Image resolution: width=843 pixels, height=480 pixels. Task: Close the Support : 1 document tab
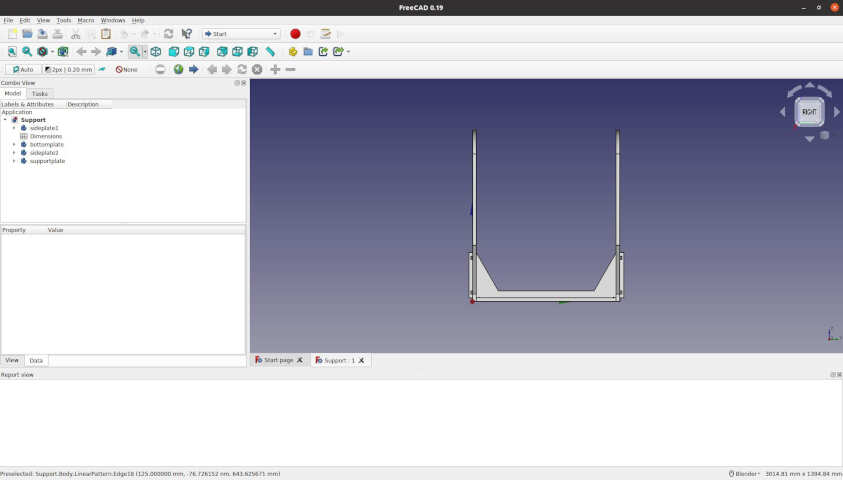(x=361, y=360)
